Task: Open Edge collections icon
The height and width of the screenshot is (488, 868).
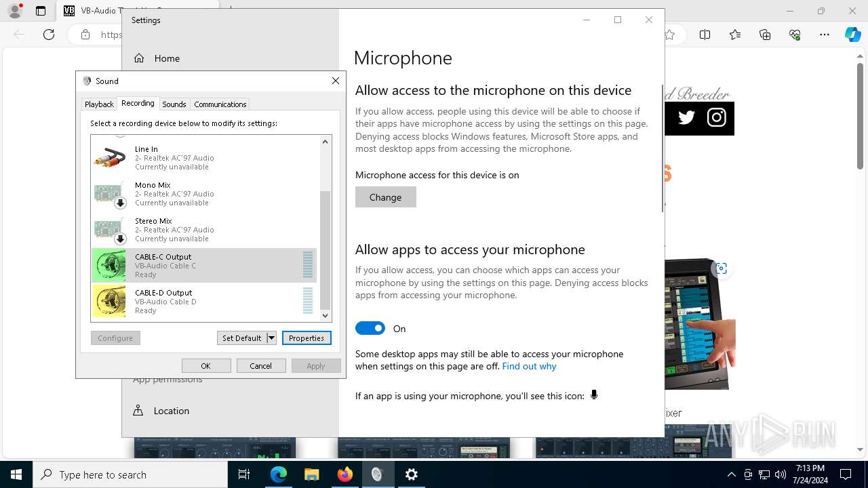Action: pyautogui.click(x=765, y=35)
